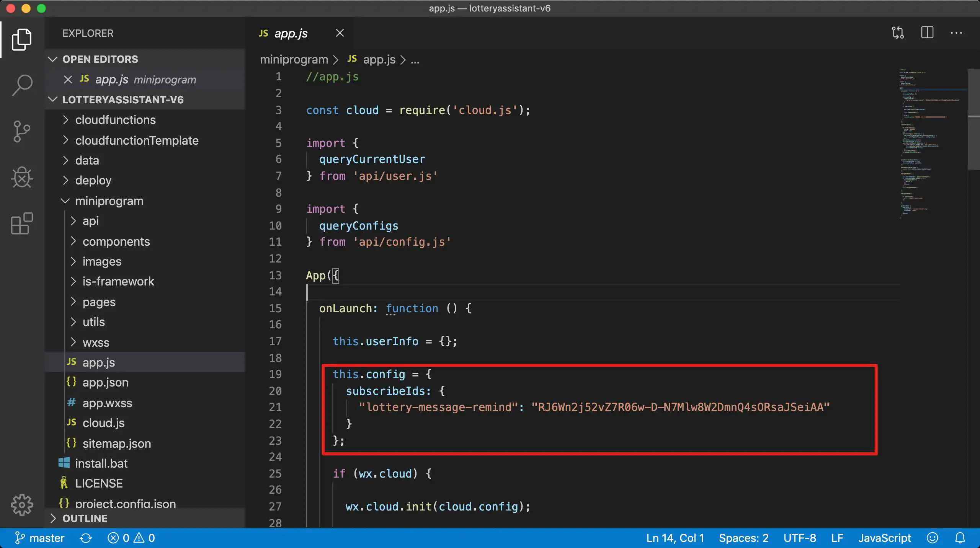980x548 pixels.
Task: Open the Source Control view
Action: pyautogui.click(x=22, y=131)
